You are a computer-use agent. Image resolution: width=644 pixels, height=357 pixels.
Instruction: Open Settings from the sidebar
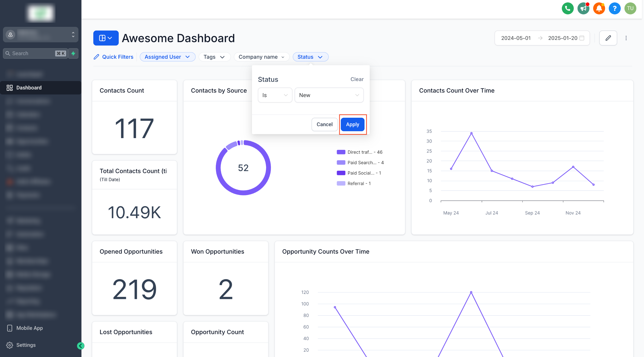[x=25, y=345]
